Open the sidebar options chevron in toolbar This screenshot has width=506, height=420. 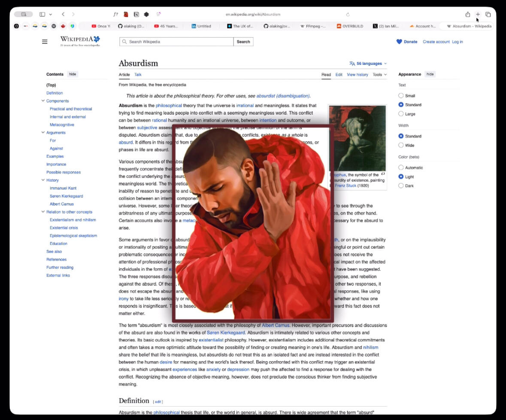click(50, 14)
